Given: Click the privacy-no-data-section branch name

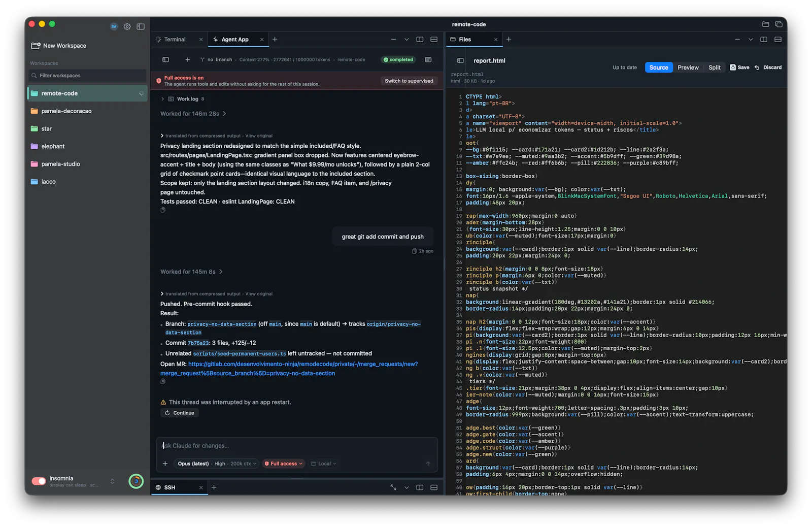Looking at the screenshot, I should [x=222, y=324].
